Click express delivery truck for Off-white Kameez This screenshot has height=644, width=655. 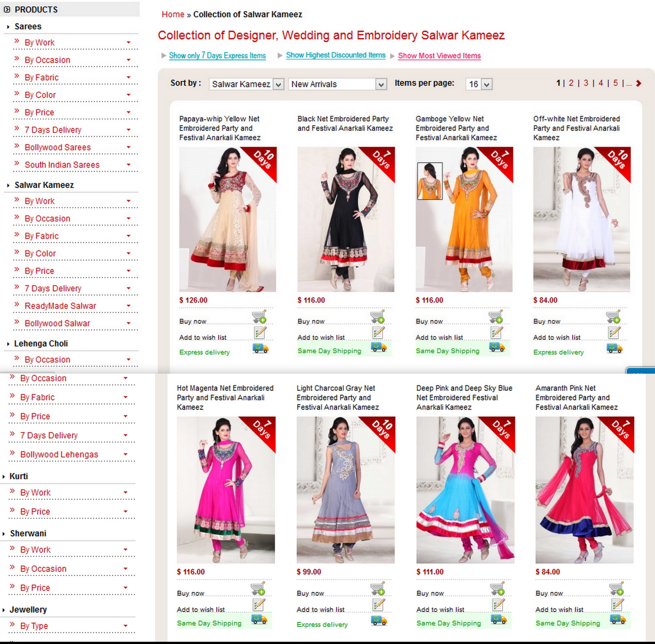(x=615, y=348)
